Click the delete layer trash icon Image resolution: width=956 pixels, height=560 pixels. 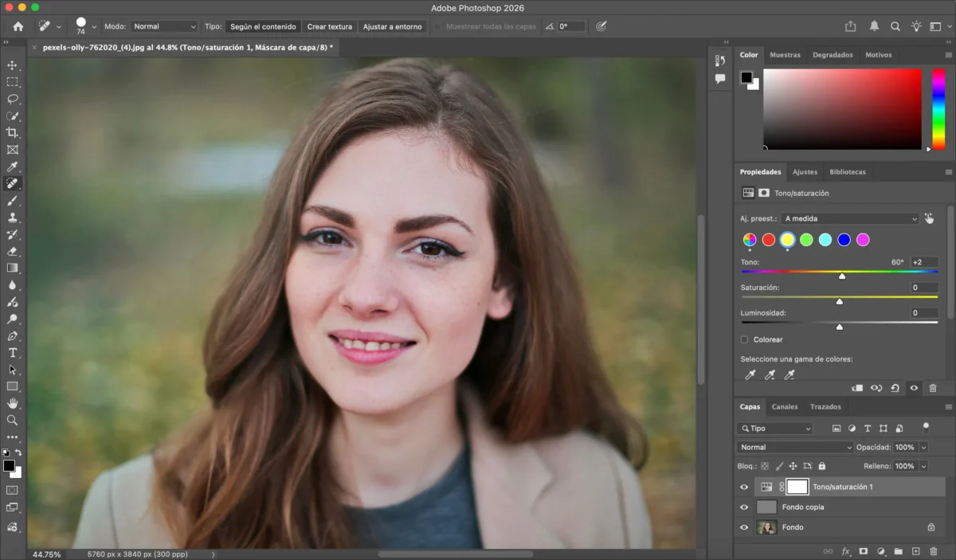pos(933,551)
